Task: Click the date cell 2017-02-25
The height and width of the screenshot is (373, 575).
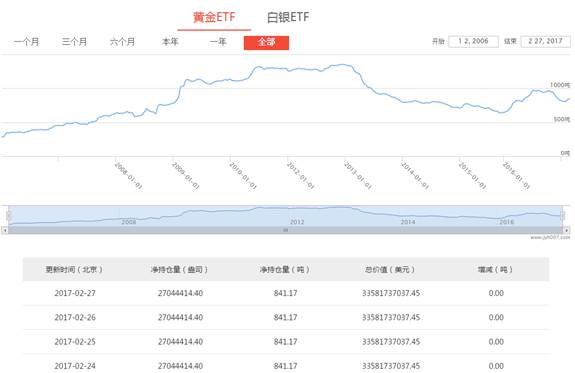Action: [x=75, y=341]
